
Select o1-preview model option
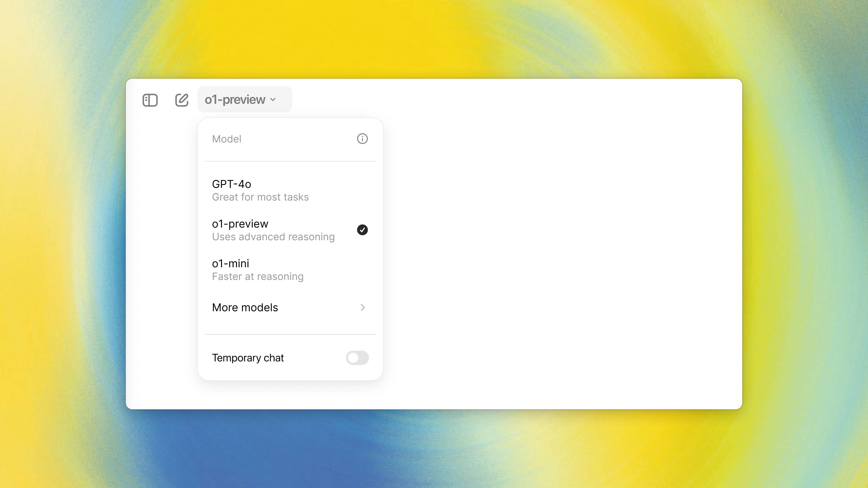pos(290,229)
